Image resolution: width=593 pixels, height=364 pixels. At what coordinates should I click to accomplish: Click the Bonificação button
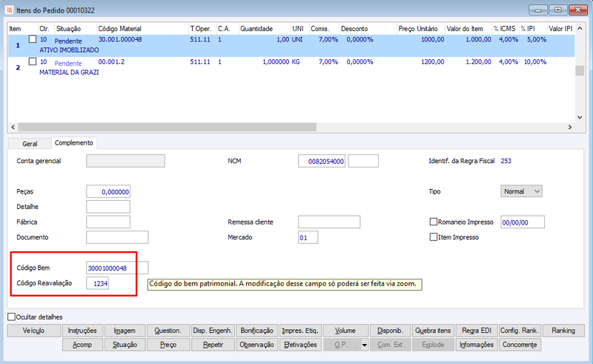[256, 331]
